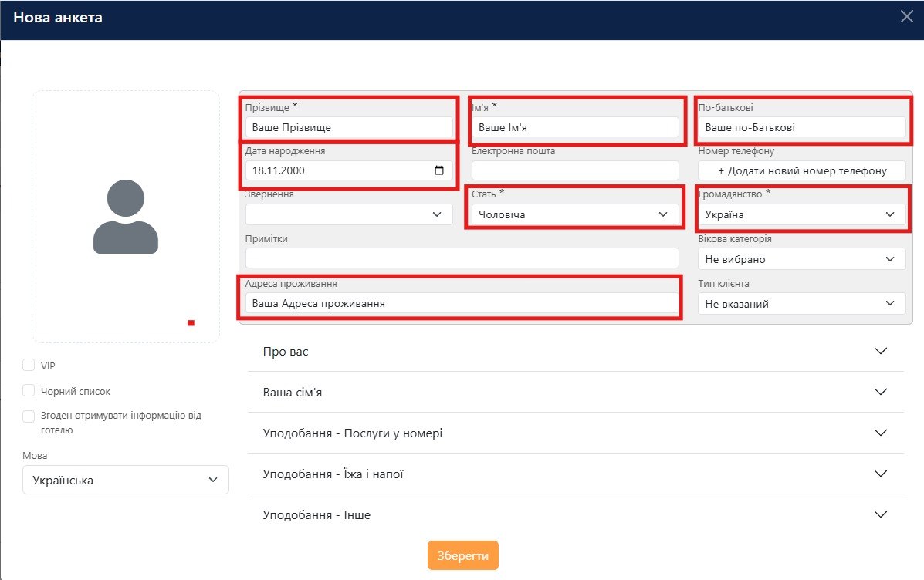This screenshot has height=580, width=924.
Task: Open the Звернення dropdown
Action: click(x=349, y=214)
